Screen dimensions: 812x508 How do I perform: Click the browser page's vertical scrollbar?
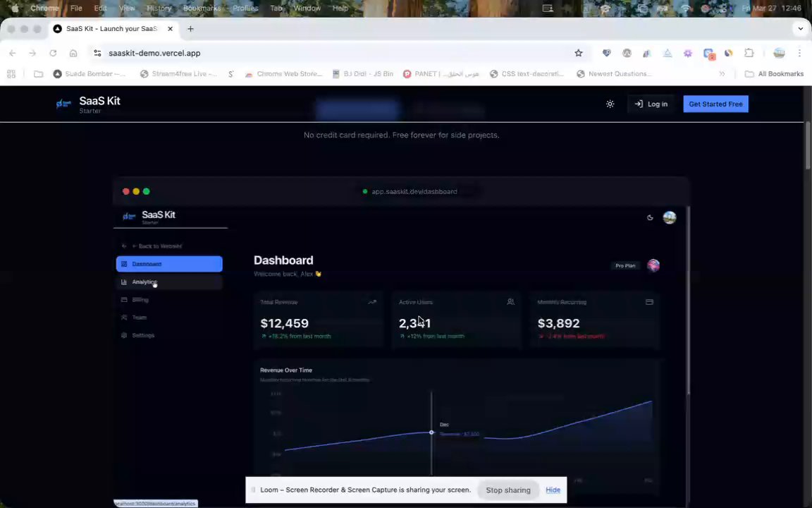pos(808,145)
